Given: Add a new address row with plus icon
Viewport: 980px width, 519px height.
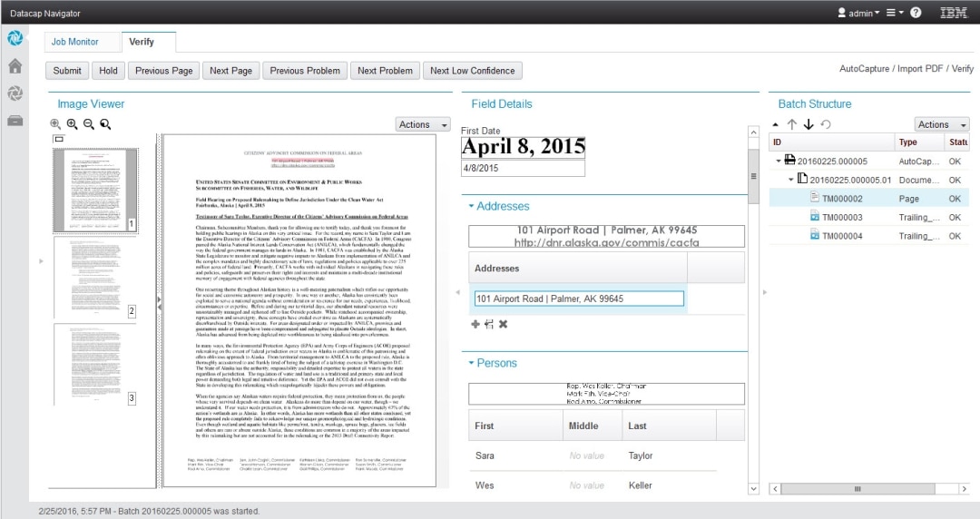Looking at the screenshot, I should [x=475, y=324].
